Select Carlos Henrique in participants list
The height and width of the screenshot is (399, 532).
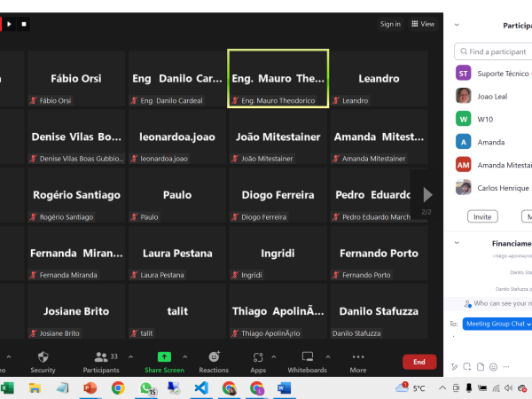492,188
